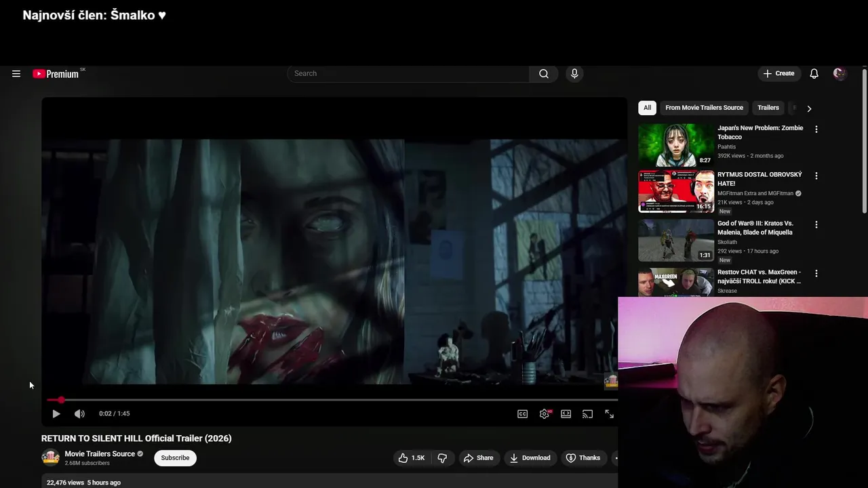This screenshot has width=868, height=488.
Task: Open options menu for Resttov CHAT video
Action: pos(816,273)
